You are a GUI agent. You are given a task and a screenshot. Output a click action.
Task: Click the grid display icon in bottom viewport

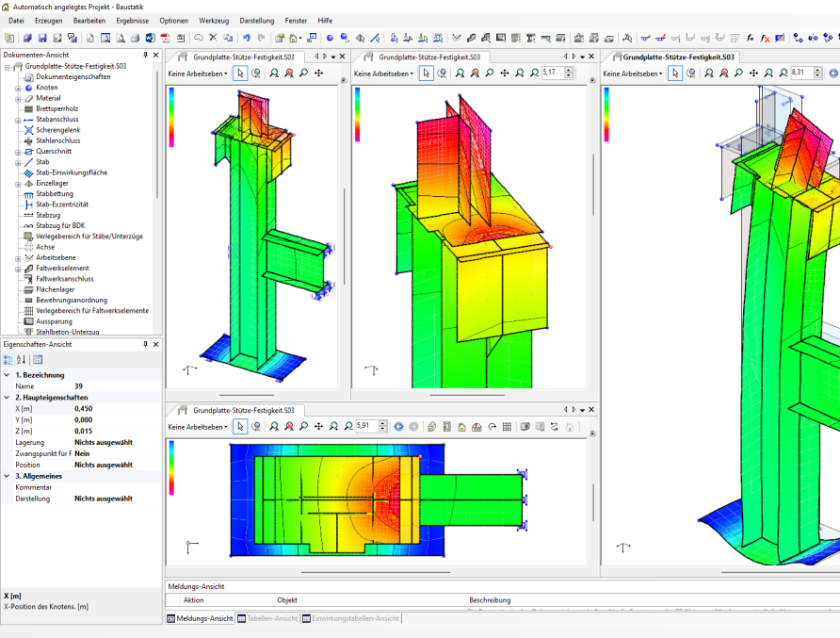tap(507, 427)
